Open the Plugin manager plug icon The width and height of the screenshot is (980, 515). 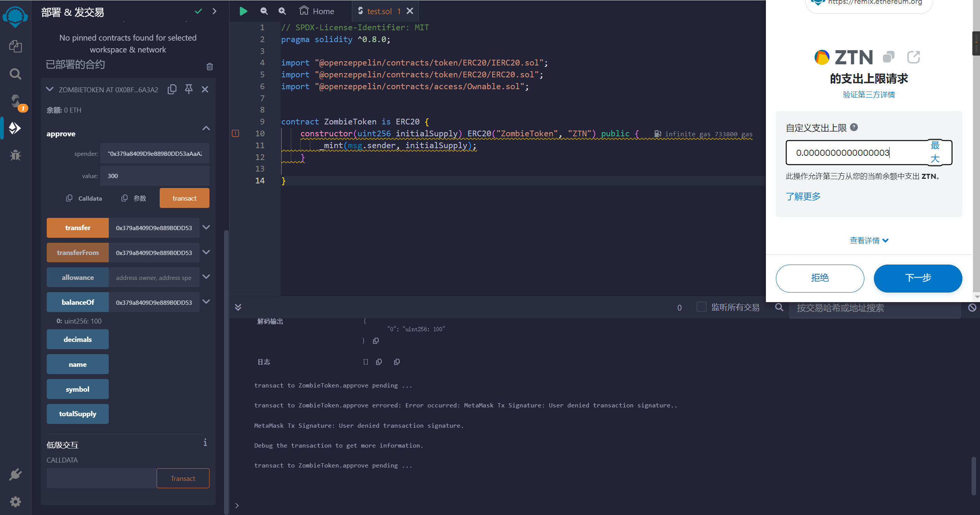(x=15, y=474)
